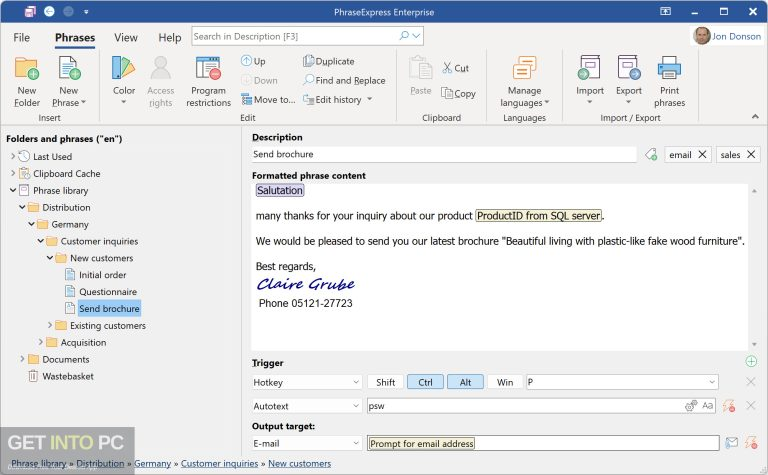
Task: Disable the Ctrl hotkey modifier
Action: click(x=425, y=382)
